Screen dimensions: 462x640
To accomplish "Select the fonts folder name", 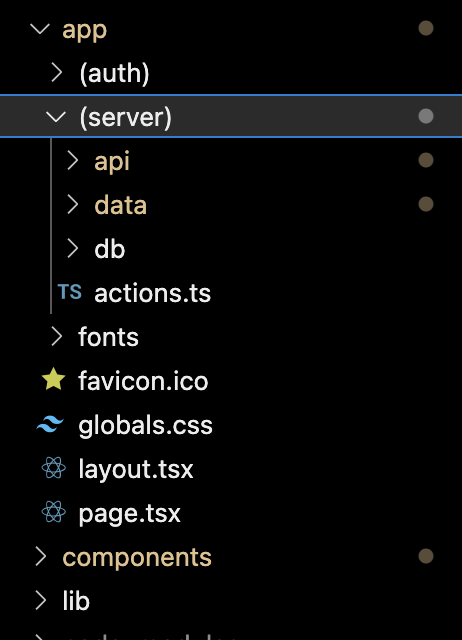I will (109, 337).
